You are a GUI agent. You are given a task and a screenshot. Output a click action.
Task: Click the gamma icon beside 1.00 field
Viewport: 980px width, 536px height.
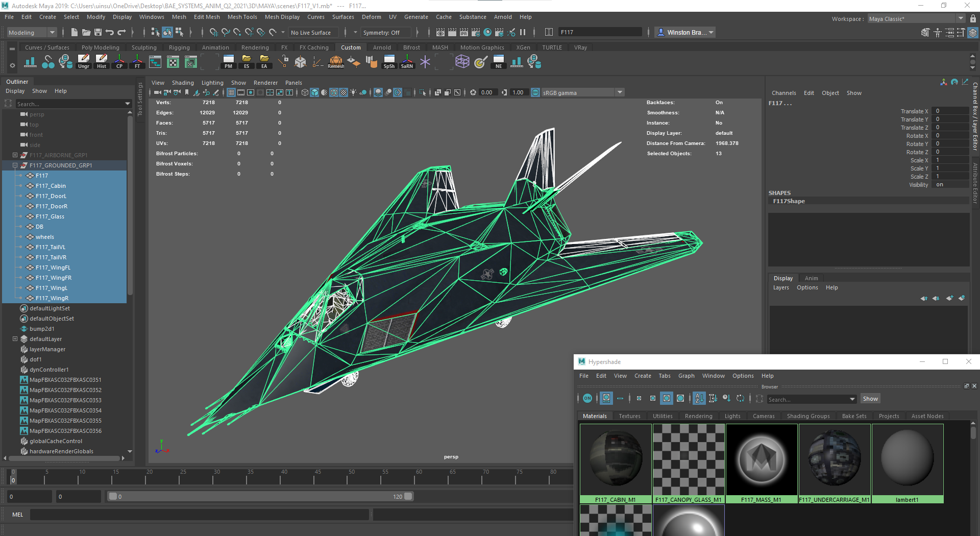[504, 92]
